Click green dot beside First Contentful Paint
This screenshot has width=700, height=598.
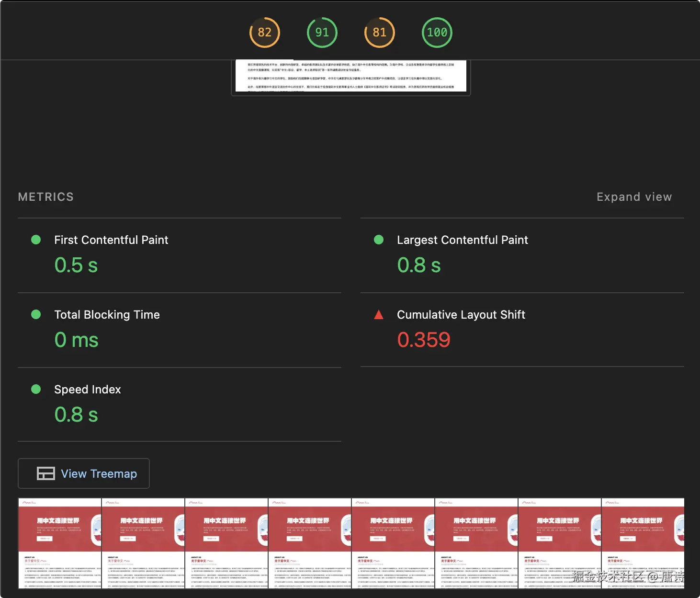point(36,240)
